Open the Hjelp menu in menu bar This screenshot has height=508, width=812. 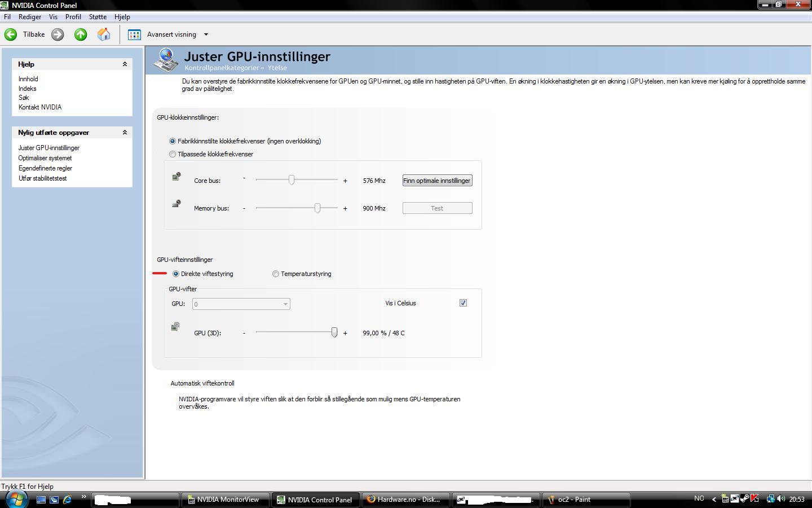122,17
